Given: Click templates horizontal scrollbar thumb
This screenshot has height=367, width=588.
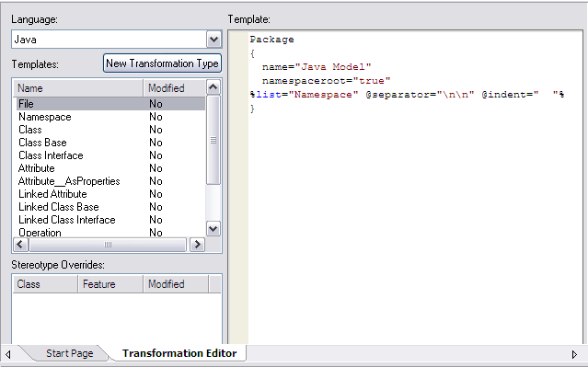Looking at the screenshot, I should click(x=108, y=245).
